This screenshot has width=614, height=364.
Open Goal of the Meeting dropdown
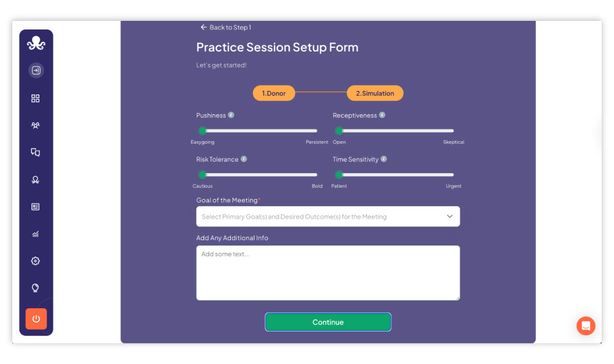tap(328, 217)
